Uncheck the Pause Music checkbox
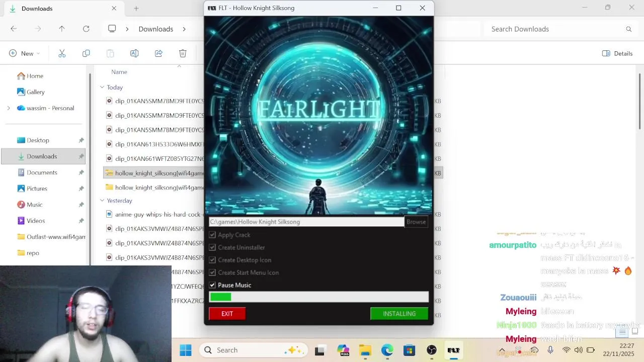The height and width of the screenshot is (362, 644). [x=212, y=285]
